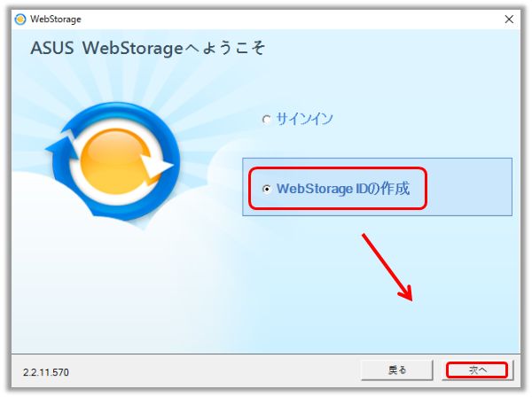
Task: Click the orange sphere inside the logo
Action: pyautogui.click(x=114, y=161)
